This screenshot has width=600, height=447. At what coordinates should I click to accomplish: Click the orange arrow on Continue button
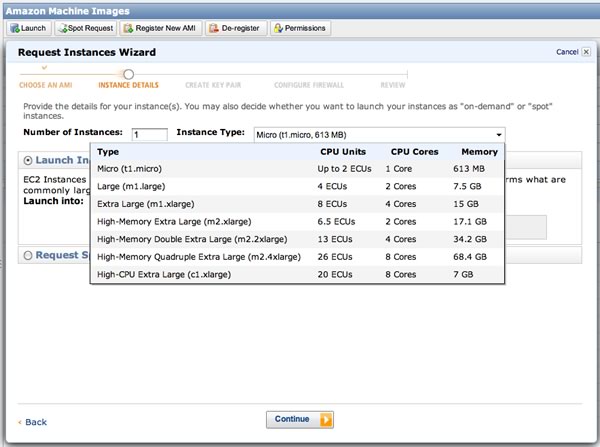click(325, 419)
